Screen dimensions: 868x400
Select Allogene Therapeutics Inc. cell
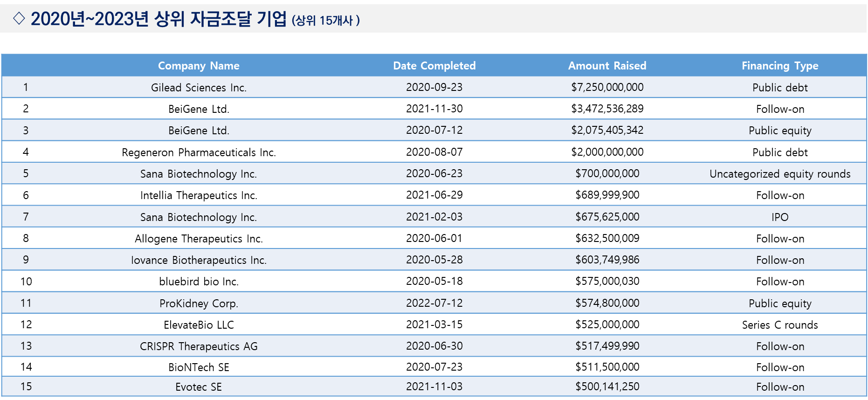click(x=199, y=239)
